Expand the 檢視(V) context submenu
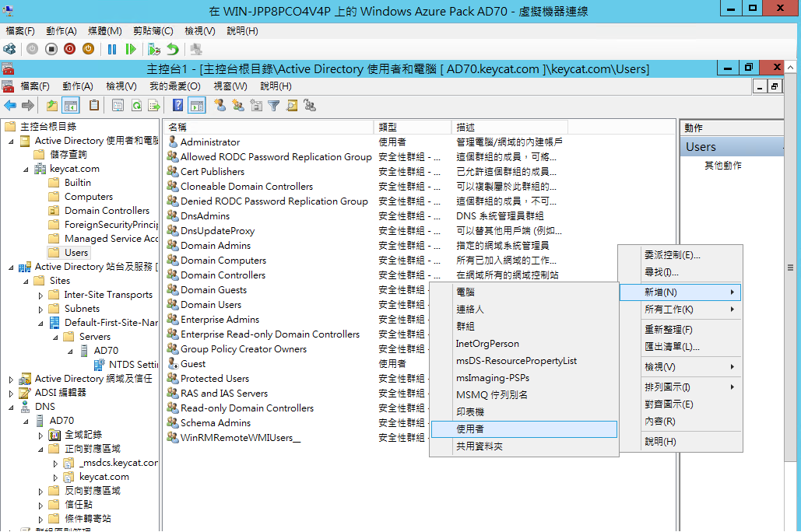 680,366
